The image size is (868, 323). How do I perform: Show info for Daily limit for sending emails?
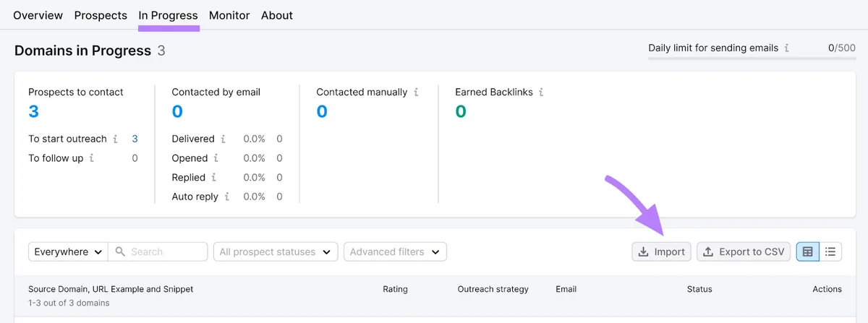[x=787, y=48]
